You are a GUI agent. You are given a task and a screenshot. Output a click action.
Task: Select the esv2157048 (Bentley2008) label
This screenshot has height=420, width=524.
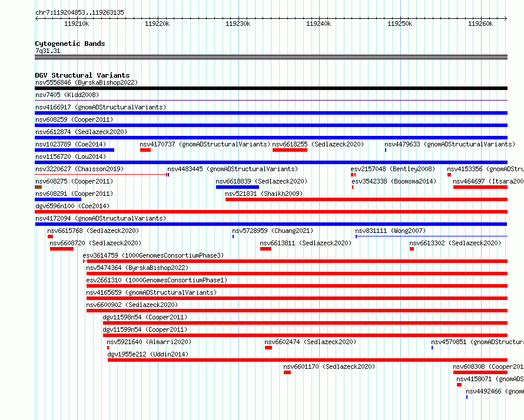(393, 169)
